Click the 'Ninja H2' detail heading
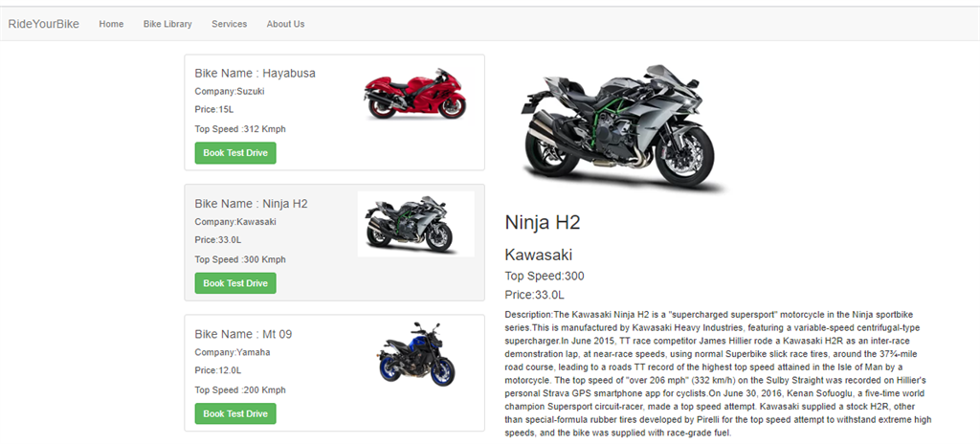Viewport: 980px width, 444px height. [543, 223]
